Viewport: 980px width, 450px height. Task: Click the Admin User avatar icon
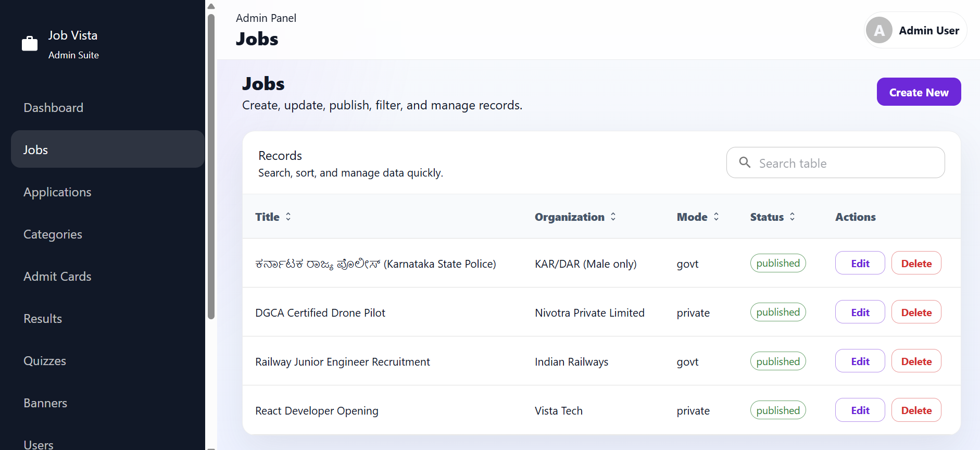click(x=879, y=30)
